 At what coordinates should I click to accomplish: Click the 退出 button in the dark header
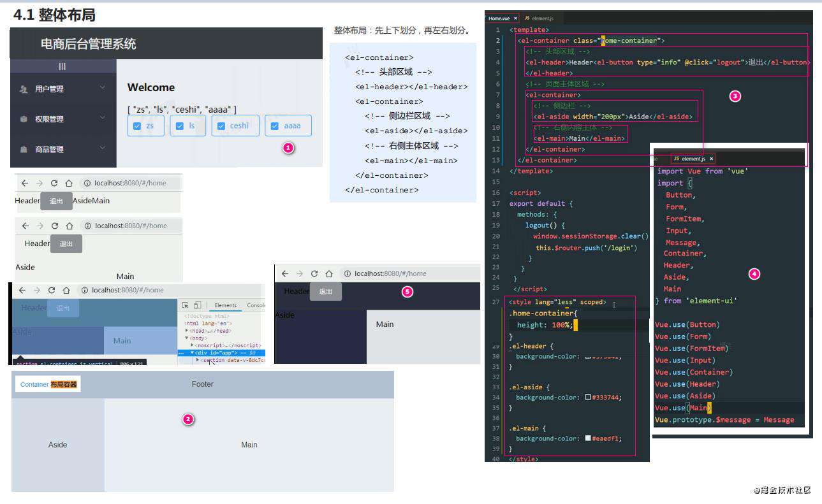(326, 292)
